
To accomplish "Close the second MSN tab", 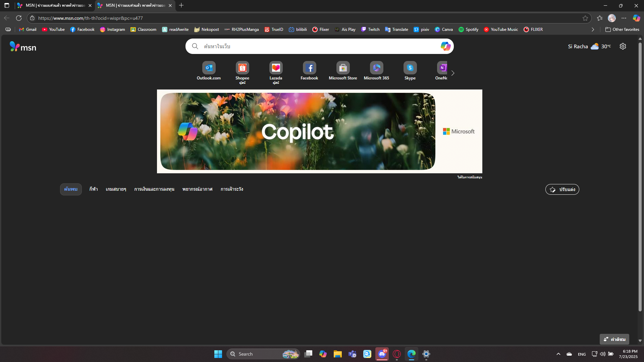I will 170,5.
